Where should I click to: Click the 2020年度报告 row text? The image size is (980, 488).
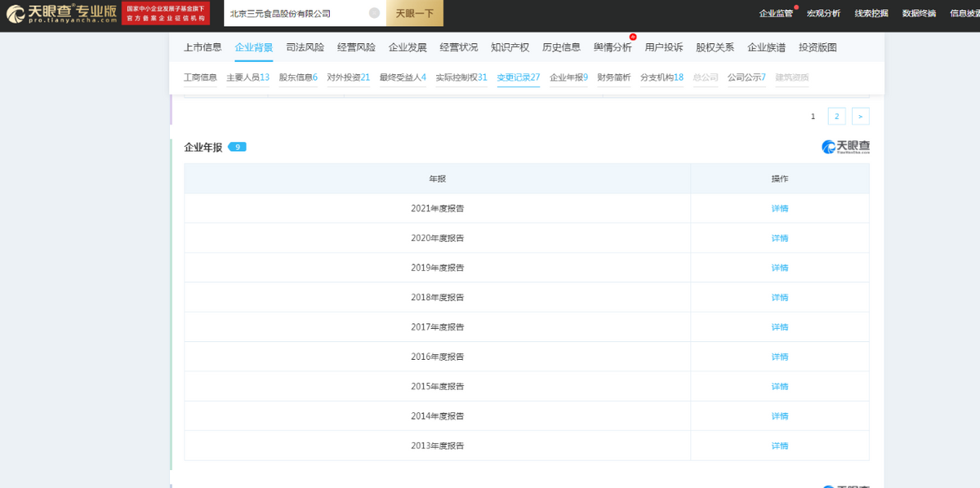(x=438, y=238)
